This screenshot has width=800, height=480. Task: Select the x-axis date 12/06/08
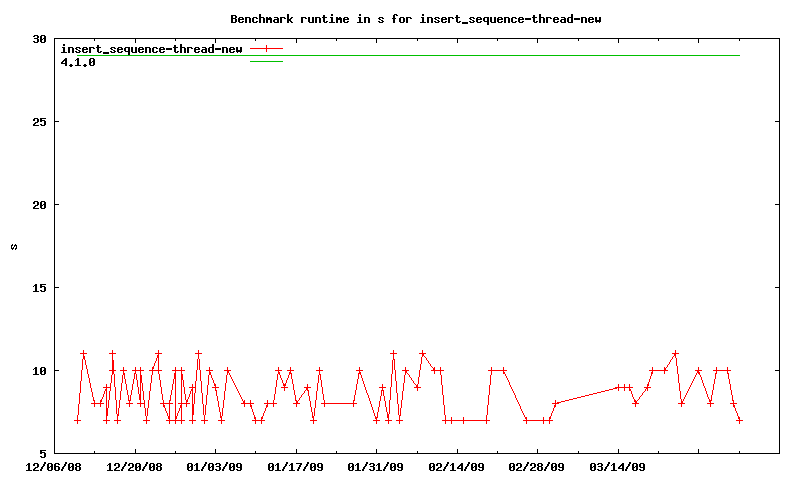click(x=54, y=466)
